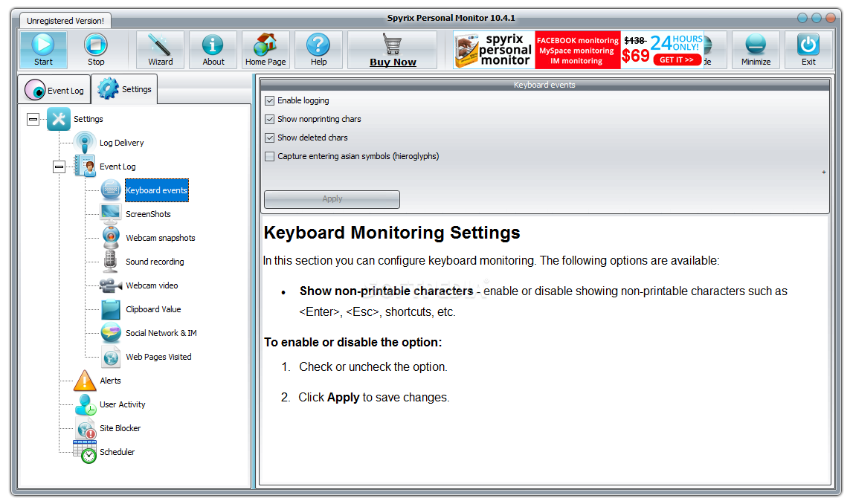Image resolution: width=853 pixels, height=504 pixels.
Task: Click the Event Log tree node icon
Action: 85,167
